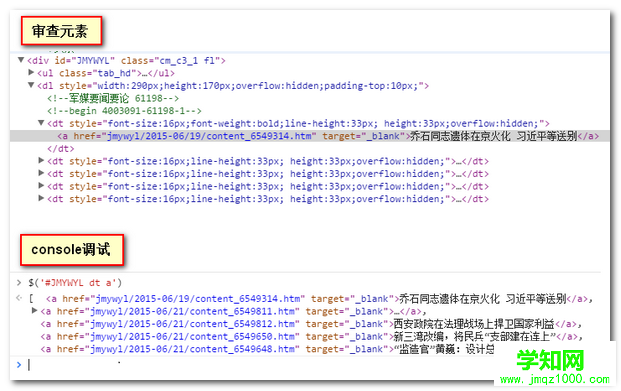Open content_6549650.htm link in console output
Image resolution: width=621 pixels, height=391 pixels.
pyautogui.click(x=193, y=337)
